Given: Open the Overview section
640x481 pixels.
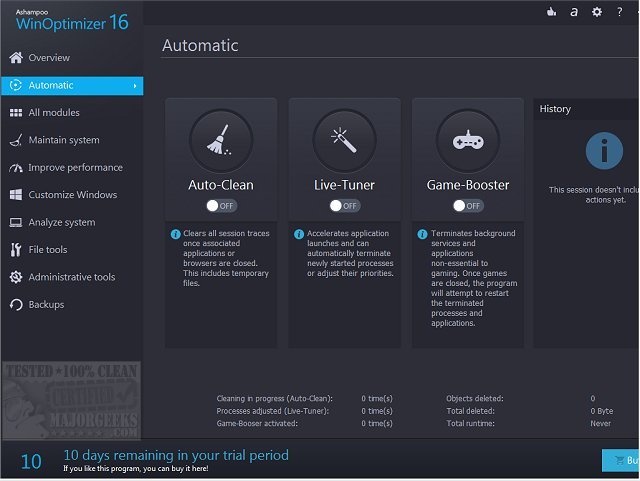Looking at the screenshot, I should (x=72, y=58).
